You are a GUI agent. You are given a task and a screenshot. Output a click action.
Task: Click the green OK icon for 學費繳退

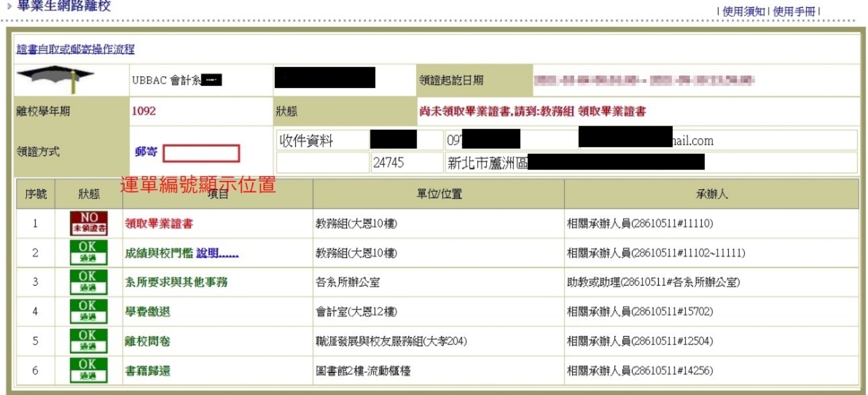tap(89, 311)
